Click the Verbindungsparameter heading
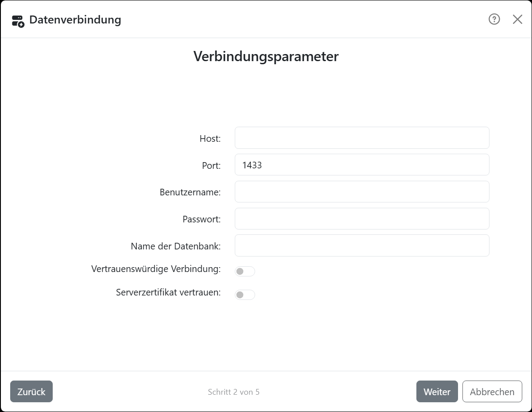Image resolution: width=532 pixels, height=412 pixels. (x=266, y=57)
